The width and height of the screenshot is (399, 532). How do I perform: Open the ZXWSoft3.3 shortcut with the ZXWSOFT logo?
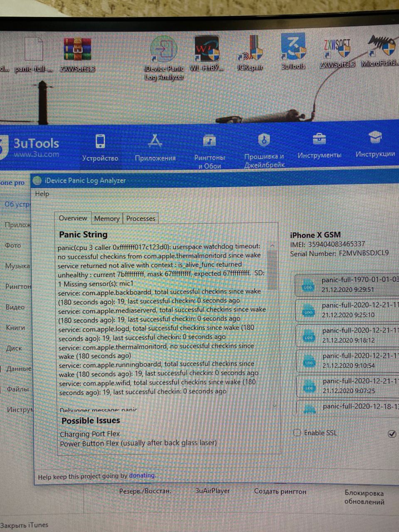point(337,53)
